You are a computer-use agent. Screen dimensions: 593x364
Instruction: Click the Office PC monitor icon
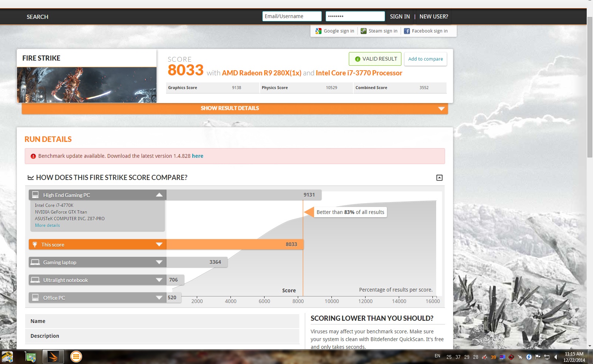point(36,297)
